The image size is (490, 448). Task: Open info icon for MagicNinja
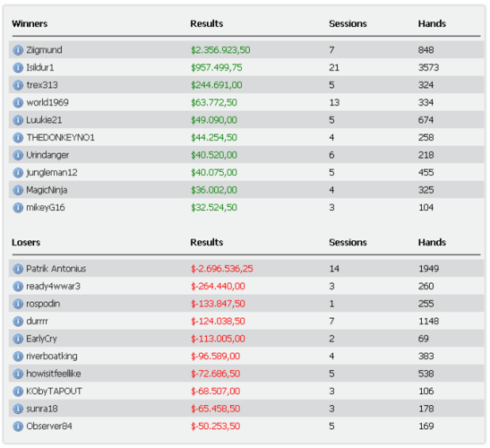18,190
